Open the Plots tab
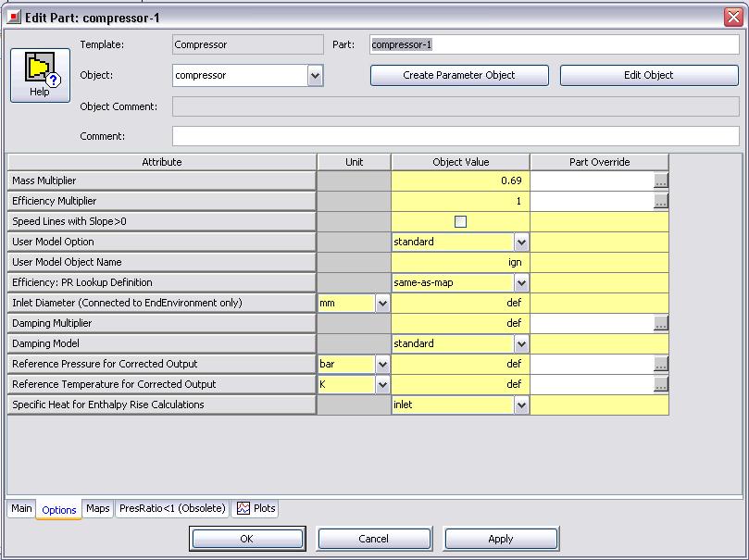Image resolution: width=749 pixels, height=560 pixels. pos(256,508)
